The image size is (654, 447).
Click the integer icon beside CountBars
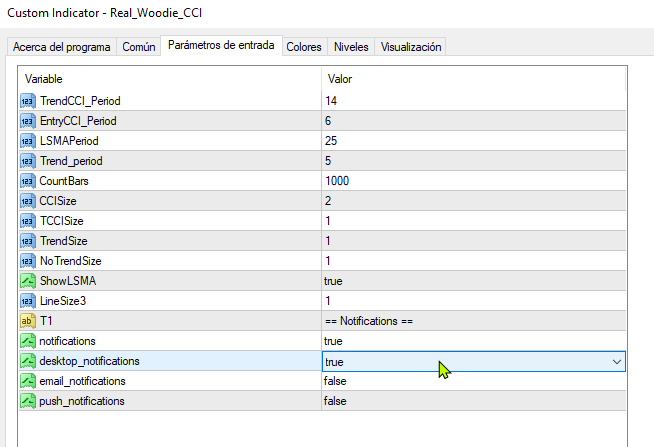[28, 181]
